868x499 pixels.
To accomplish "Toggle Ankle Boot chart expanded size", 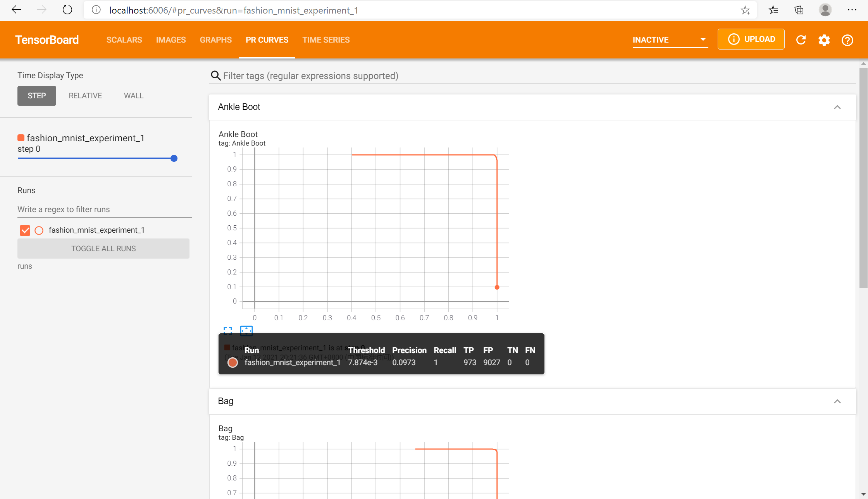I will coord(228,331).
